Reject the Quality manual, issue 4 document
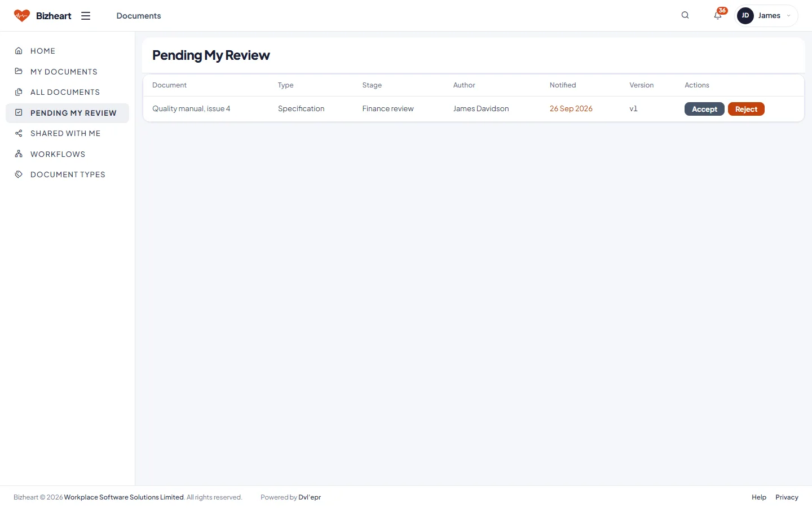The width and height of the screenshot is (812, 508). pyautogui.click(x=746, y=109)
